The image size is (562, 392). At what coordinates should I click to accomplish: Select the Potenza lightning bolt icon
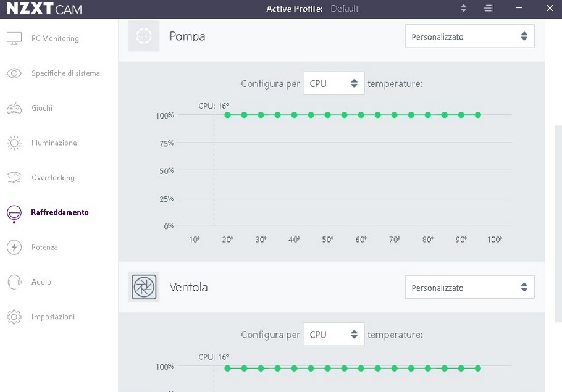14,248
